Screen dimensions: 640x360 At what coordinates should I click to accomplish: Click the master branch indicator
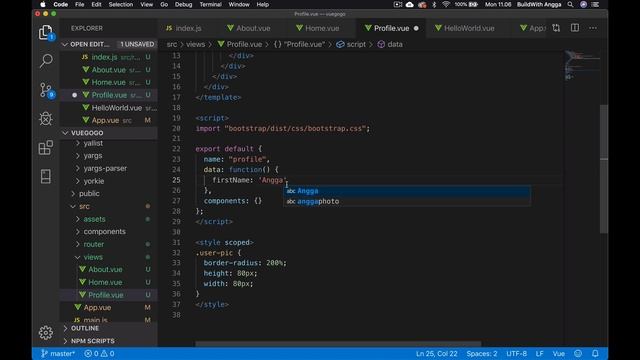pyautogui.click(x=58, y=353)
